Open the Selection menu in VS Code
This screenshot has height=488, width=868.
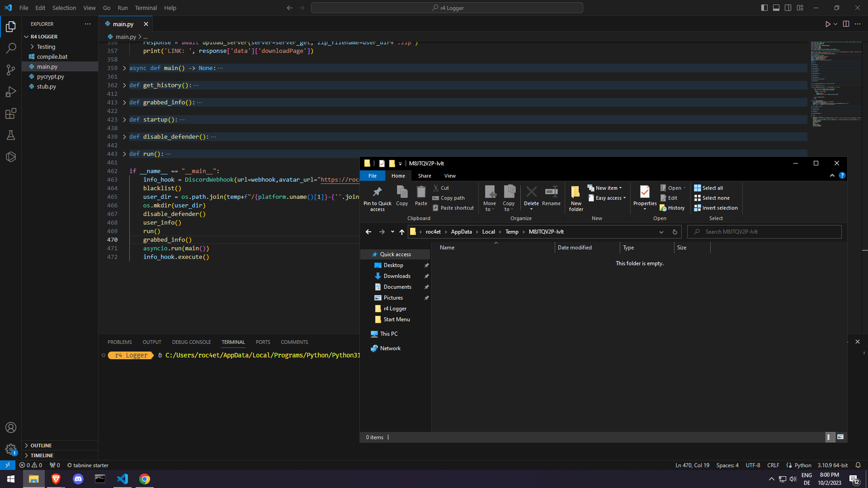point(64,8)
